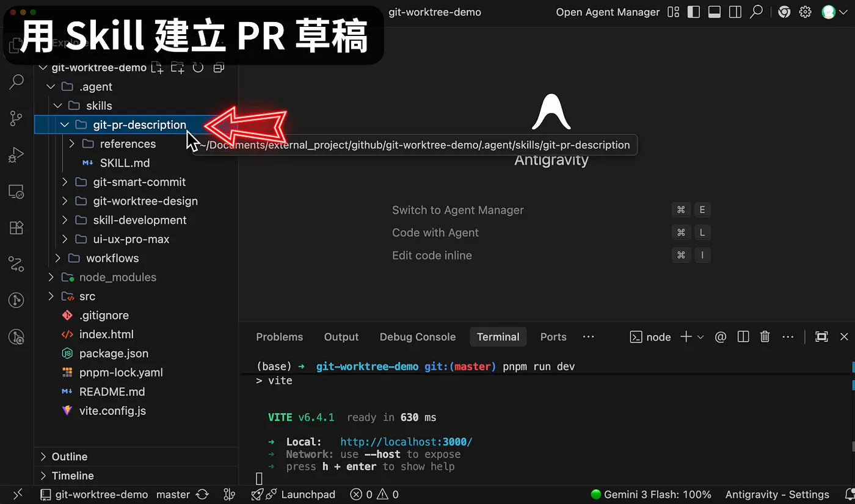Switch to the Ports tab
The height and width of the screenshot is (504, 855).
553,337
